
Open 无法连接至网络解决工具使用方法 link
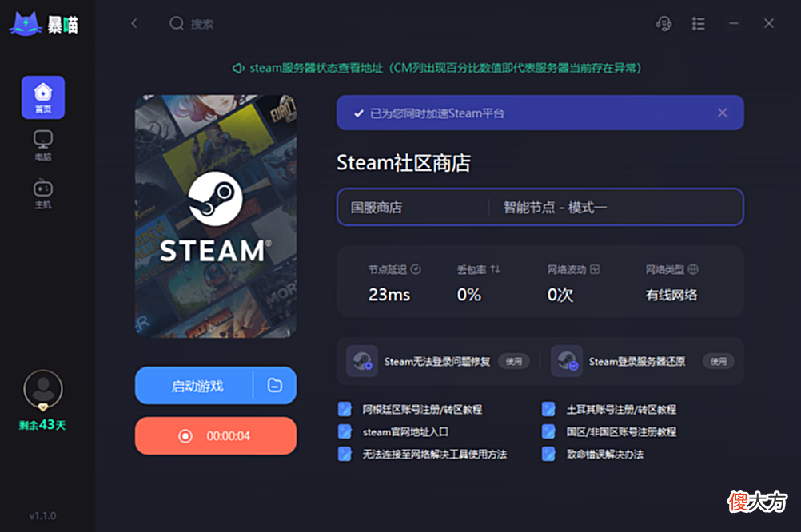[x=435, y=455]
